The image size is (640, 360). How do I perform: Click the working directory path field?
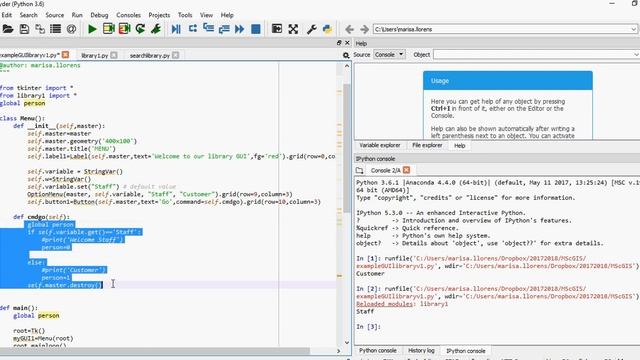click(501, 29)
